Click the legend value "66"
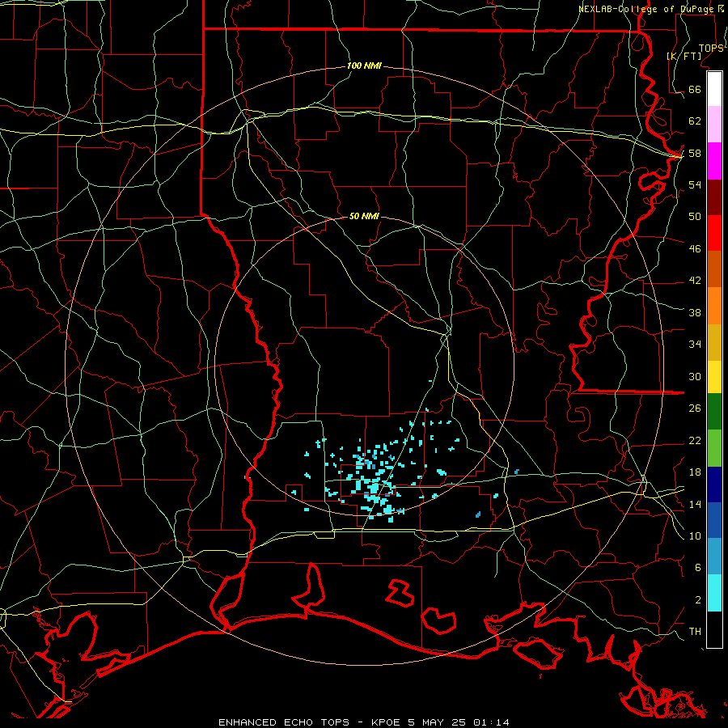 click(695, 89)
